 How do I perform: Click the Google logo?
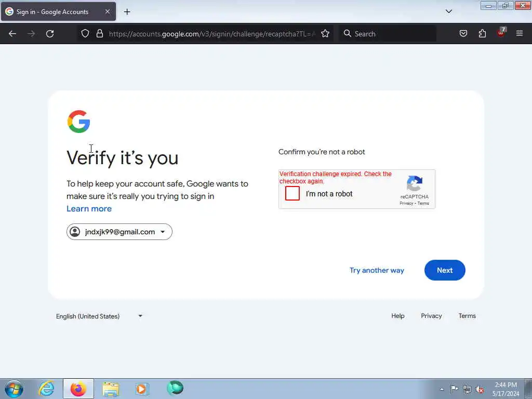(x=79, y=122)
